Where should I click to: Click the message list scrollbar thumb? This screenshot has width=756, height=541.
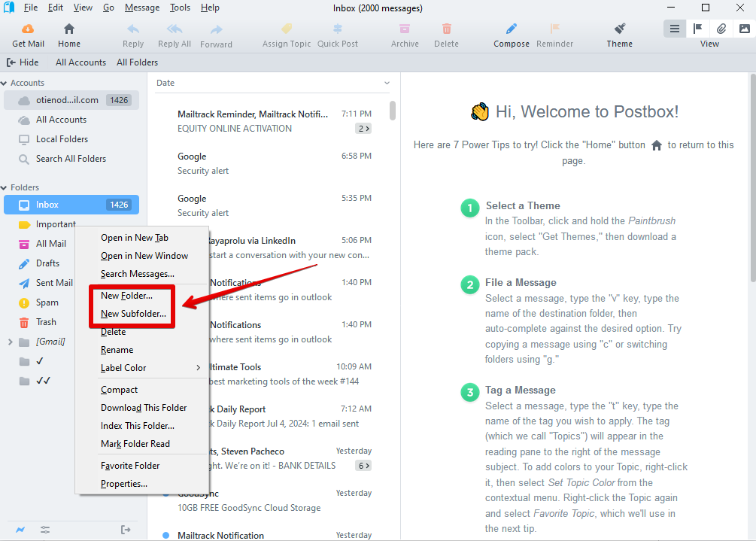coord(393,111)
